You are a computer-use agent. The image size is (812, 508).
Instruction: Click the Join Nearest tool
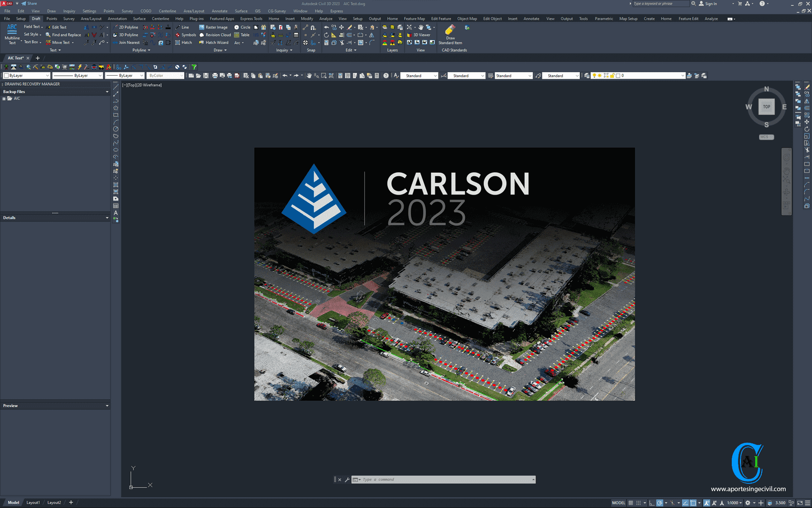tap(126, 43)
